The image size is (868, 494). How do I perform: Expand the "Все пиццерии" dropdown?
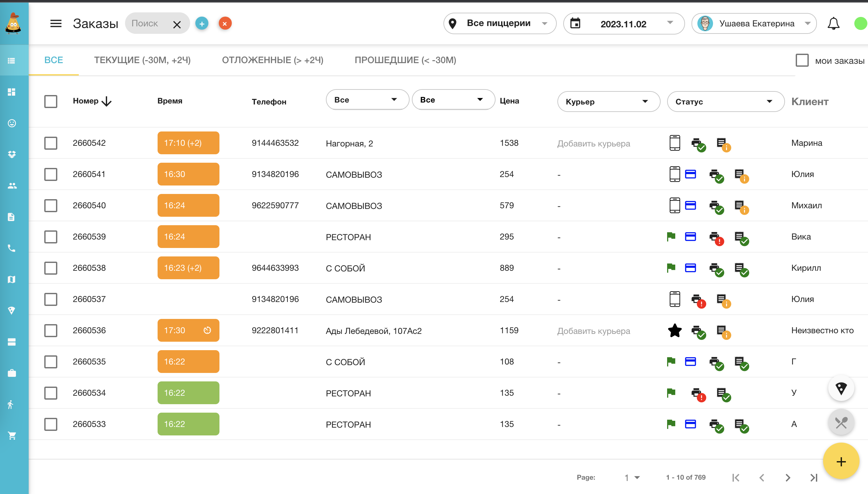500,23
